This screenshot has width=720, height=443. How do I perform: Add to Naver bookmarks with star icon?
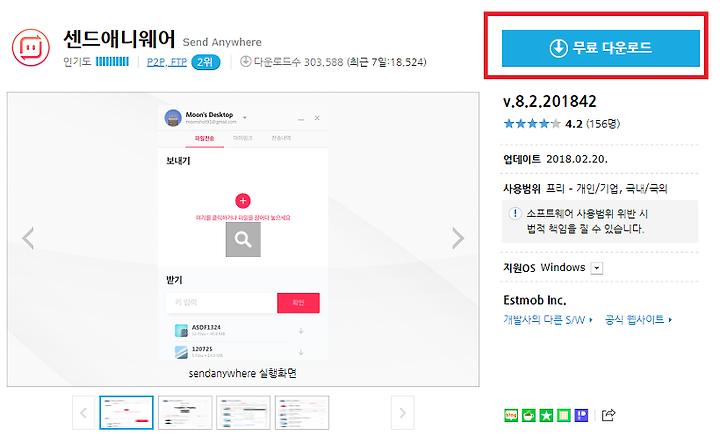546,415
